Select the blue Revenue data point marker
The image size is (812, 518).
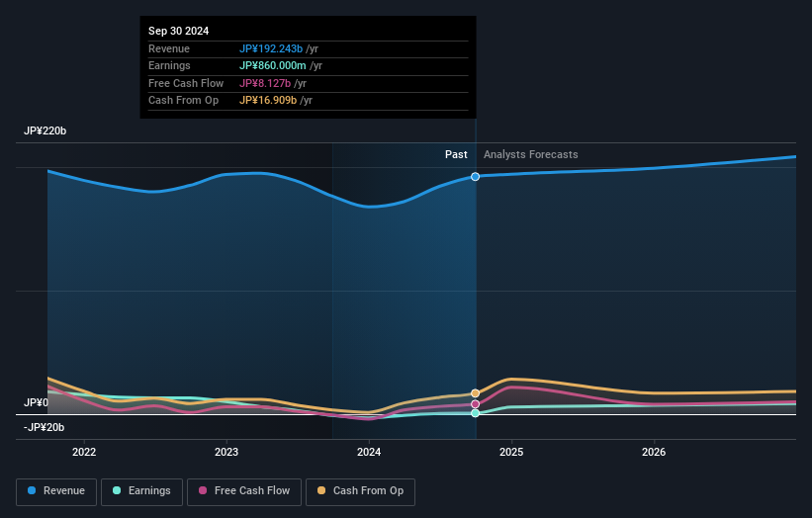pos(475,177)
